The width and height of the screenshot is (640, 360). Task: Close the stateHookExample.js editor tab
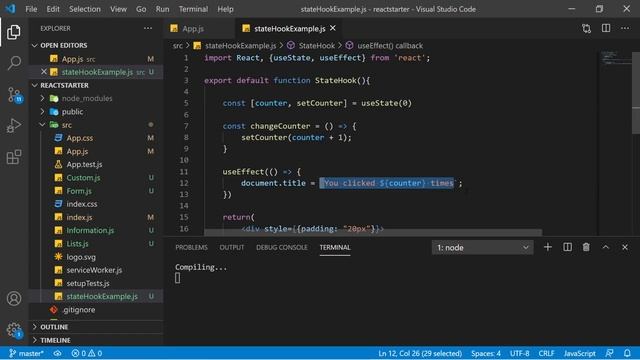[333, 28]
